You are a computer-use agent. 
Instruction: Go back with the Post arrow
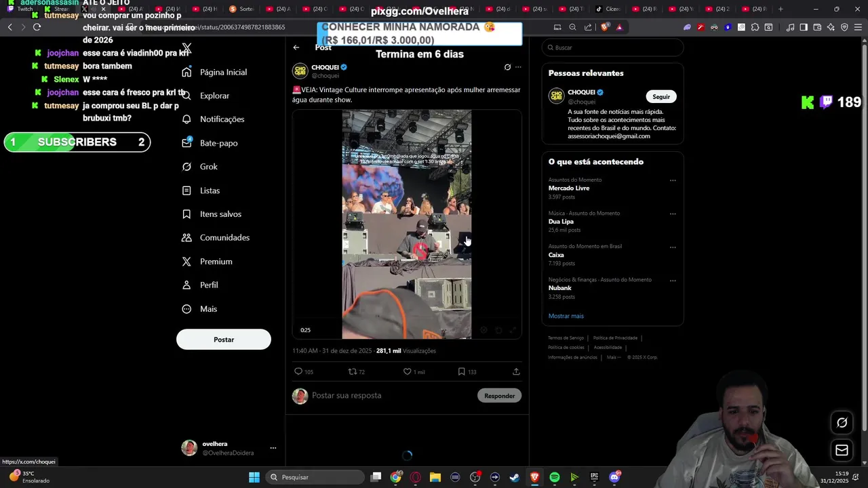tap(296, 47)
